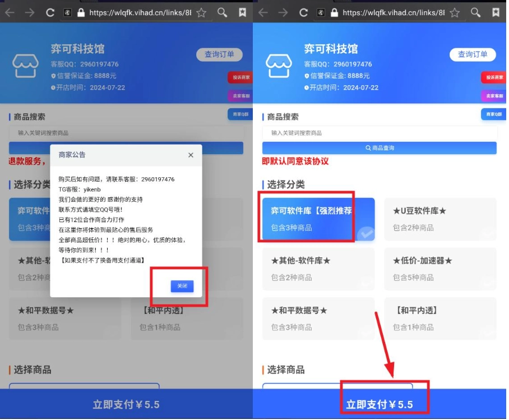Open bookmarks icon in right browser bar

(496, 12)
